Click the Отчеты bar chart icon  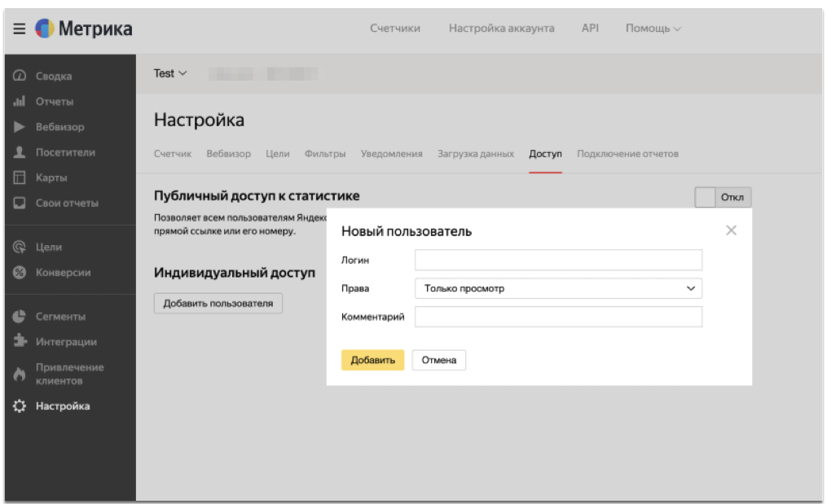[x=20, y=102]
